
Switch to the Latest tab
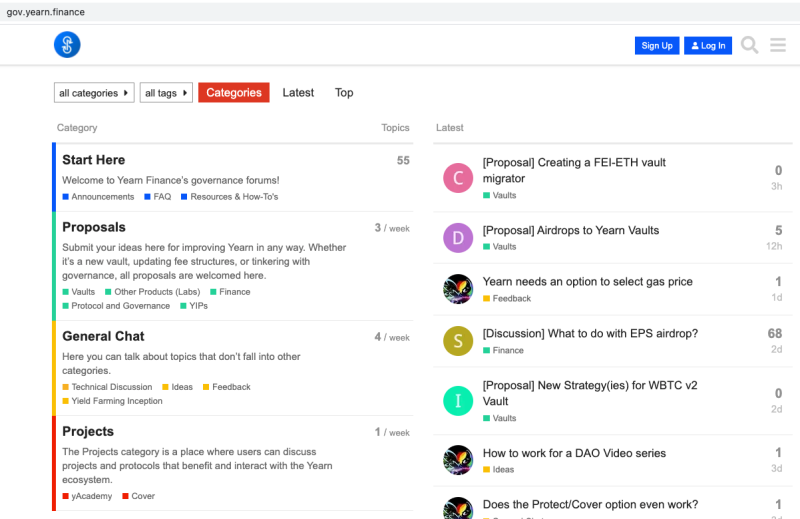tap(298, 93)
